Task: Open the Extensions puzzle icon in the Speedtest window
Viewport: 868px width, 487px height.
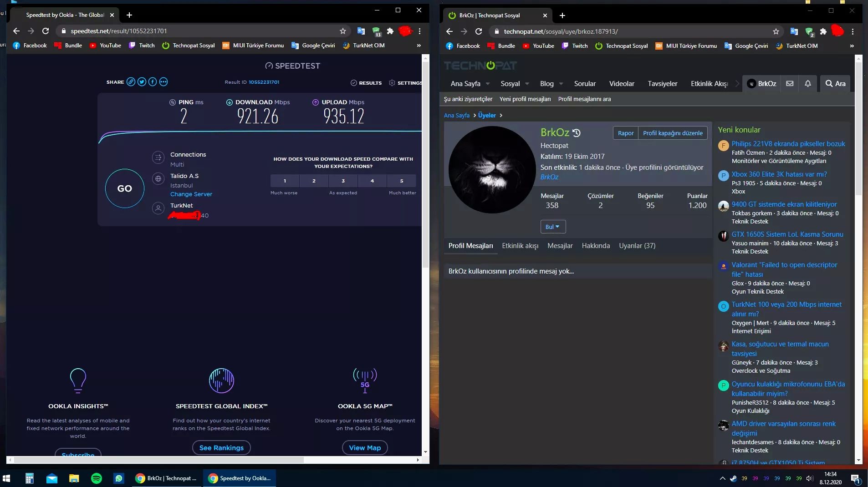Action: point(390,31)
